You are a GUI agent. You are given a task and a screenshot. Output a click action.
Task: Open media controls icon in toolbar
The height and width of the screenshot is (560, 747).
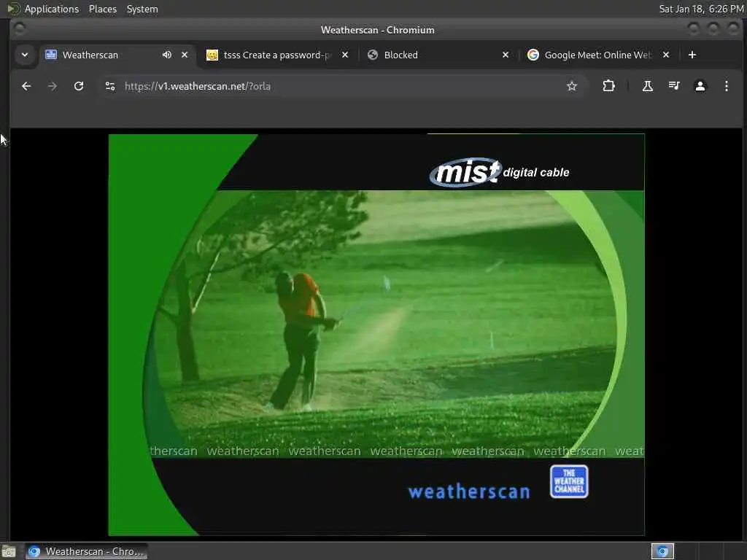pos(674,86)
